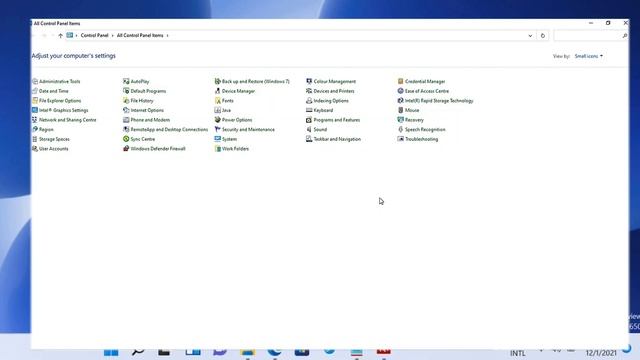This screenshot has height=360, width=640.
Task: Click the Up one level arrow
Action: click(60, 36)
